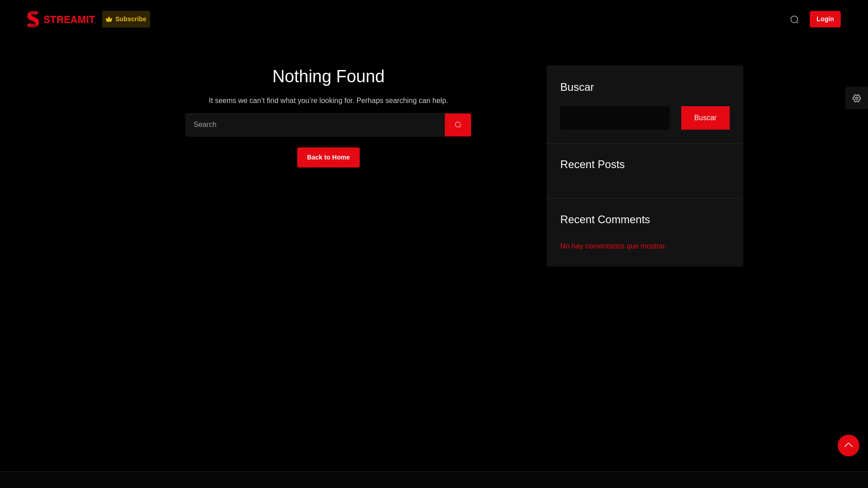Click the crown icon on the Subscribe button
Image resolution: width=868 pixels, height=488 pixels.
point(109,19)
